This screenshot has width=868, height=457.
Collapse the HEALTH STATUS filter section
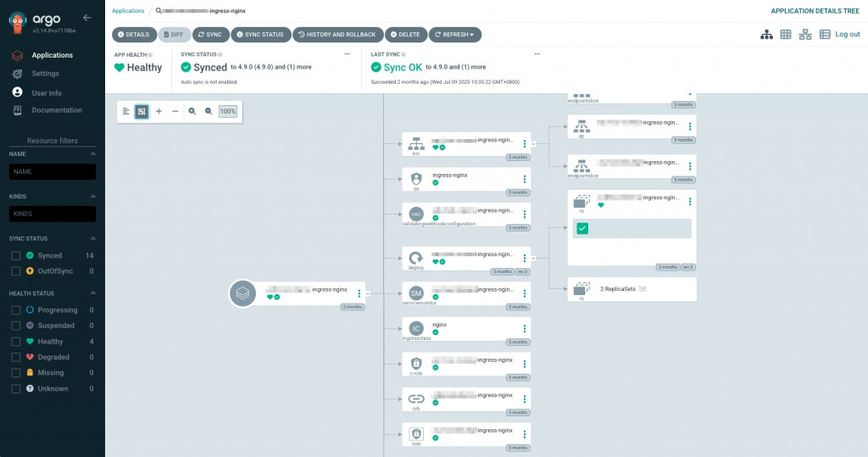pos(92,293)
